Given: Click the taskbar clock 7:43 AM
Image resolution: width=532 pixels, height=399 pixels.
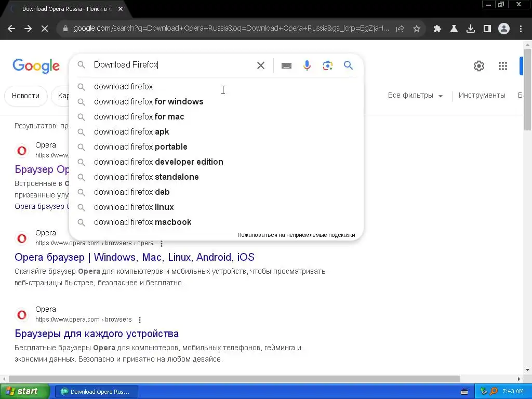Looking at the screenshot, I should [513, 391].
